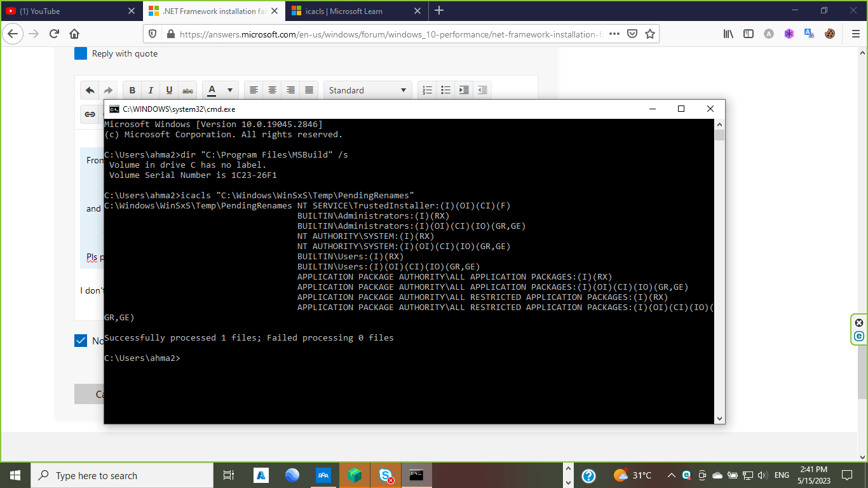Bookmark this page with the star
The image size is (868, 488).
(649, 34)
